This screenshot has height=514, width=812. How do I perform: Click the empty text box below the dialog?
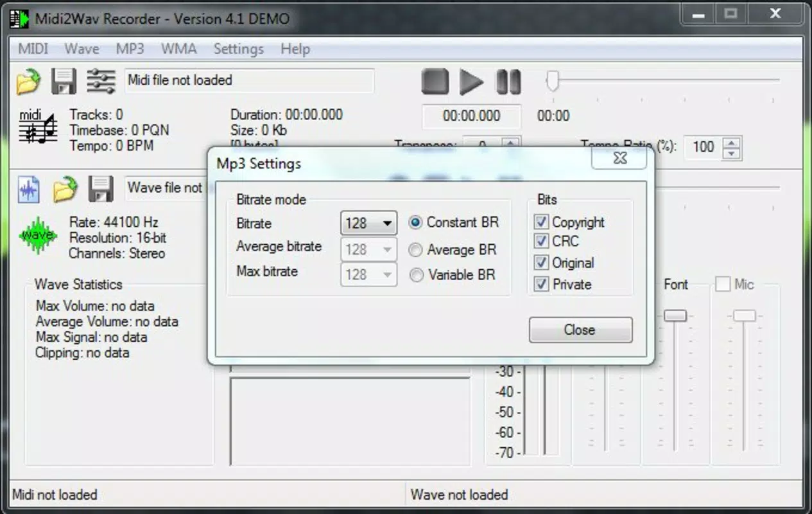coord(350,421)
